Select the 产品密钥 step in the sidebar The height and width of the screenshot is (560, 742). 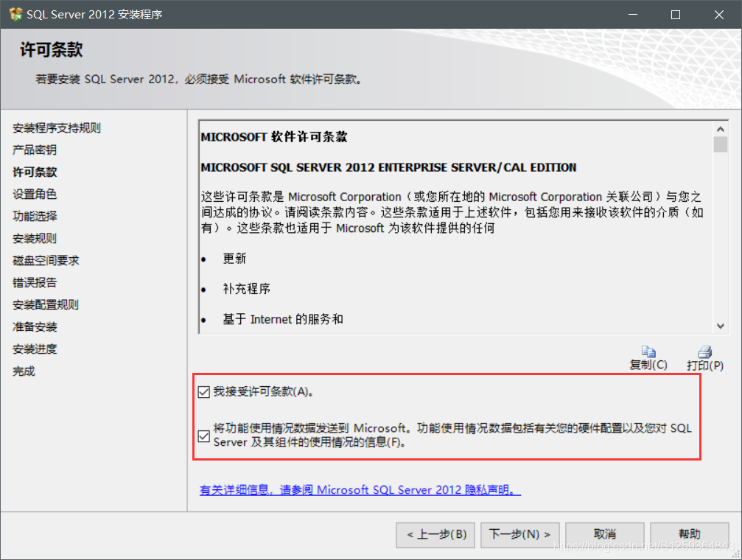35,150
